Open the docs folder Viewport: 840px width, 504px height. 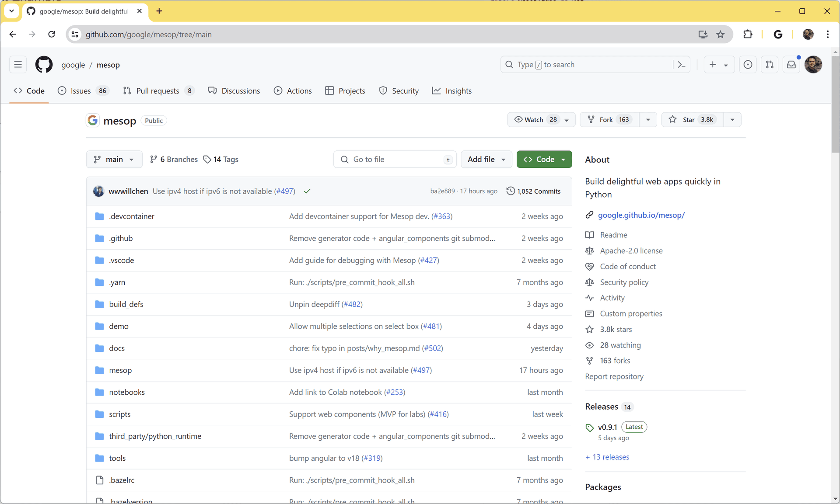tap(117, 348)
